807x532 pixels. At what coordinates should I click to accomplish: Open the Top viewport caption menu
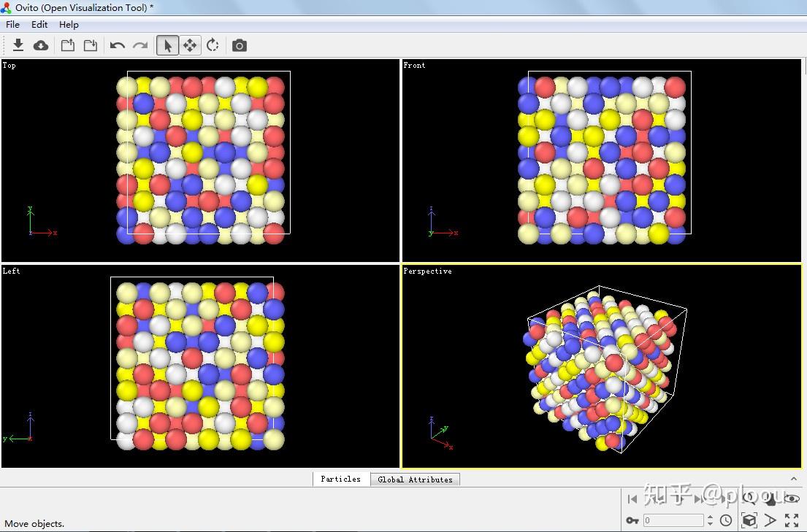click(x=9, y=66)
